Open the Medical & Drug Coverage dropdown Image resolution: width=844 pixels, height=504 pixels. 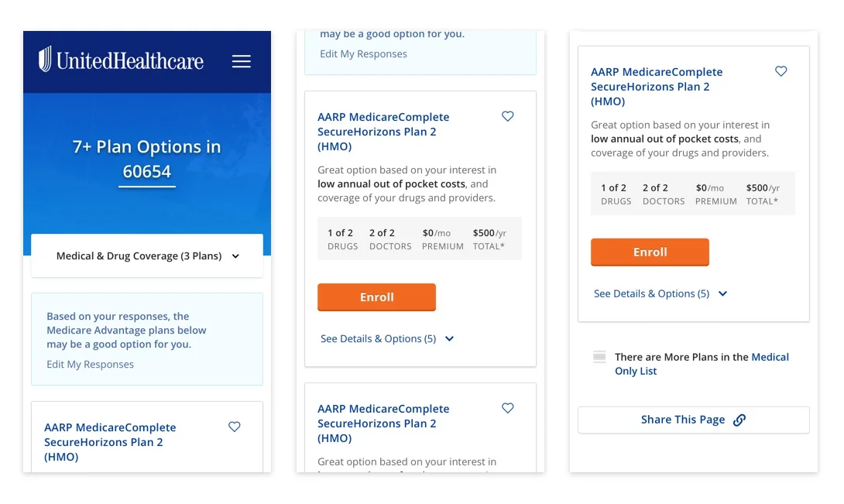(147, 255)
